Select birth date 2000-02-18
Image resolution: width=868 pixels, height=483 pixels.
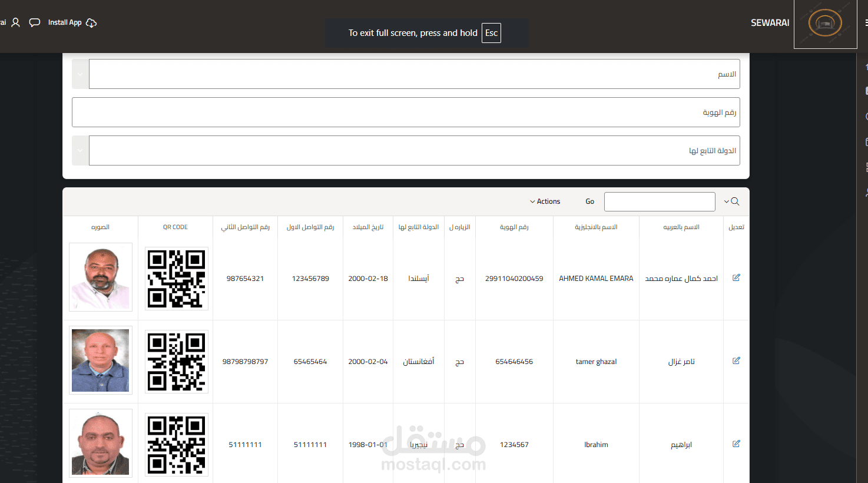368,279
